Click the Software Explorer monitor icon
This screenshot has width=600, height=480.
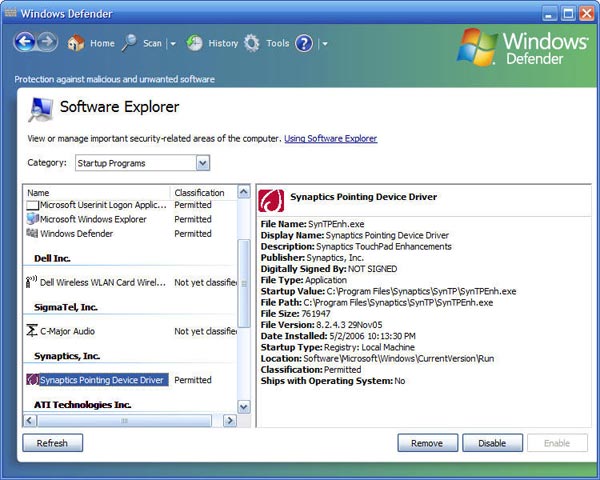pyautogui.click(x=41, y=109)
